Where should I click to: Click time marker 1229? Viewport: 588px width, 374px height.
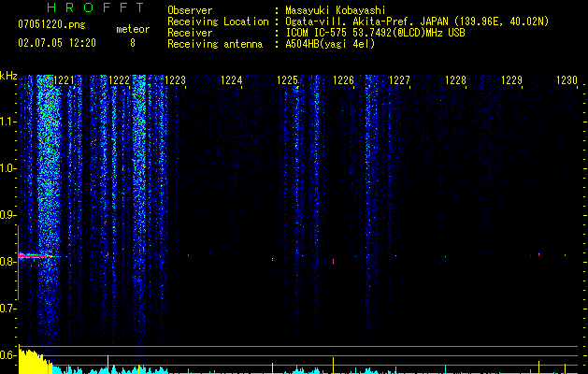(511, 80)
